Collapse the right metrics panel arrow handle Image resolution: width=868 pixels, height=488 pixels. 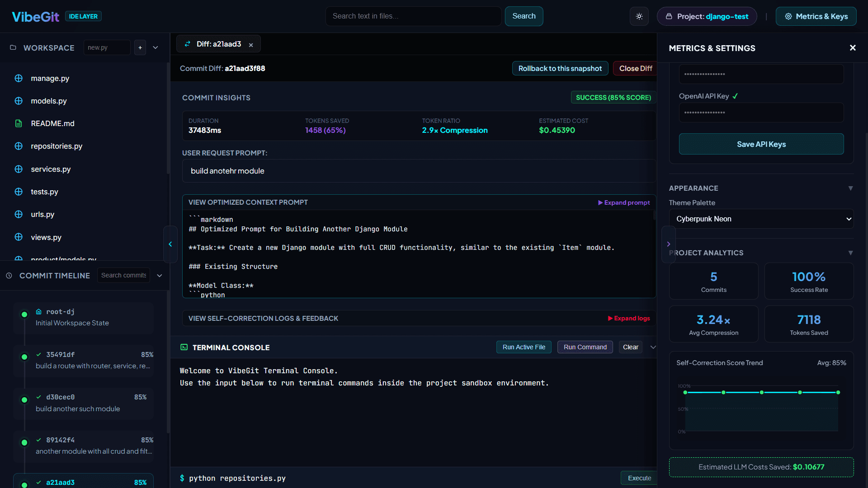tap(669, 244)
